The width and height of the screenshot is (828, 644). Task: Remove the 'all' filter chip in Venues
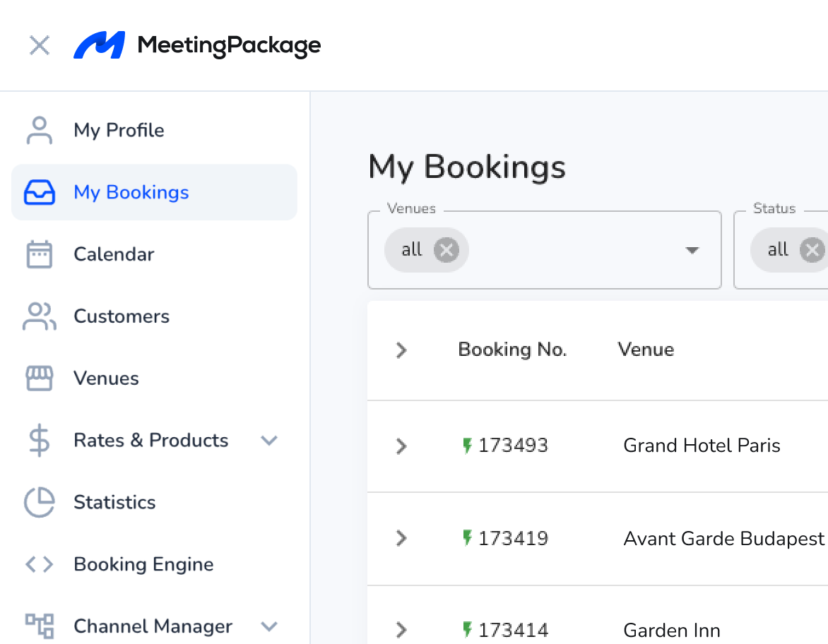point(446,249)
